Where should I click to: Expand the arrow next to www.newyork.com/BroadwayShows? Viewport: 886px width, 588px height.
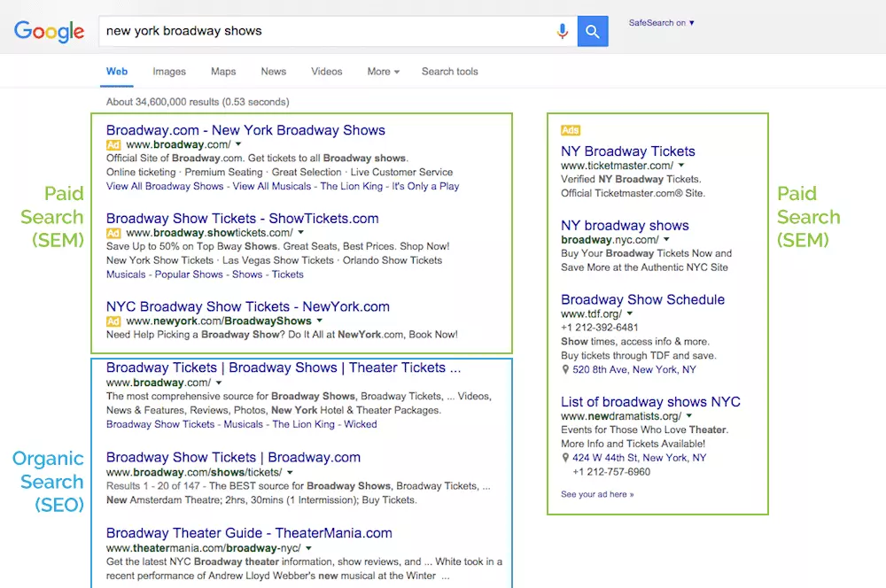[319, 321]
